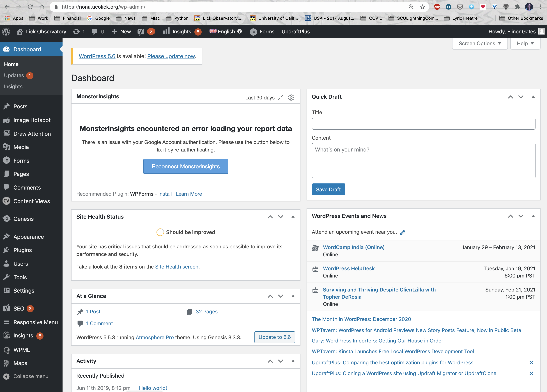Expand MonsterInsights widget to full width
Viewport: 547px width, 392px height.
281,98
